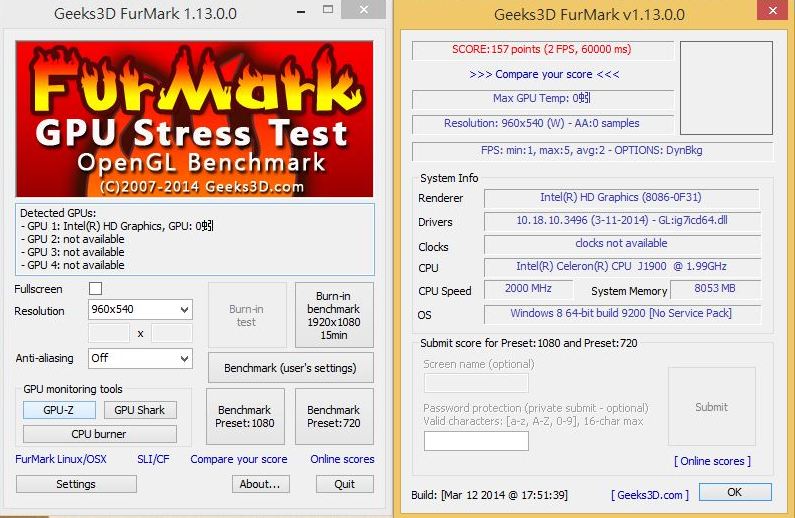Select the Drivers 10.18.10.3496 value

[x=622, y=220]
